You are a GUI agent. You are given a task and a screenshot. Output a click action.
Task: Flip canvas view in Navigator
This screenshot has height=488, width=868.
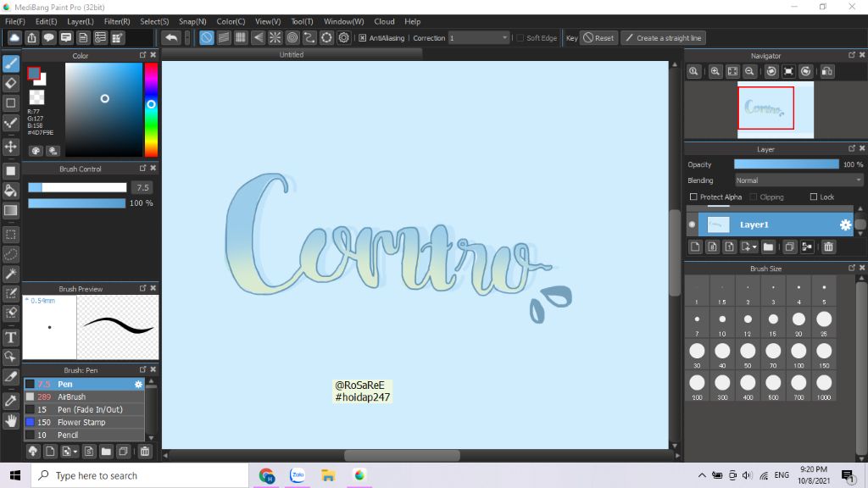tap(827, 71)
